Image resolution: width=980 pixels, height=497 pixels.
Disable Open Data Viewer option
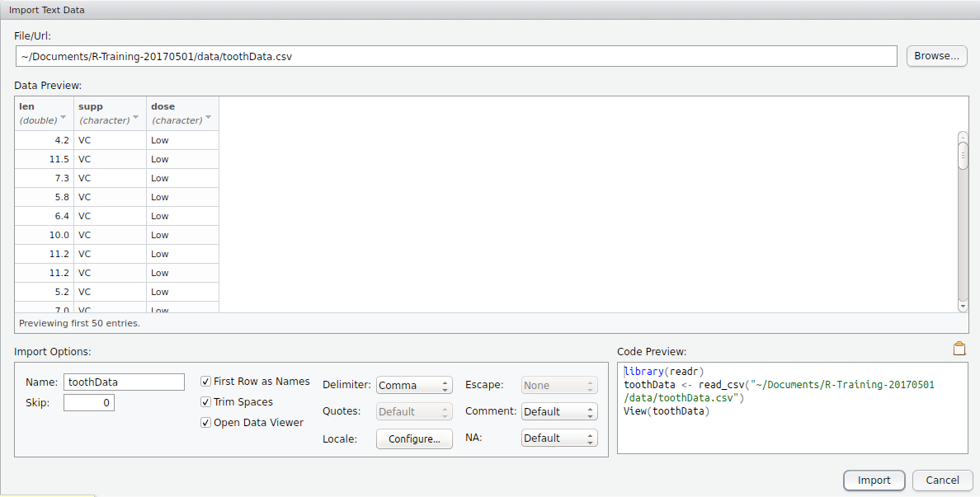[x=206, y=423]
